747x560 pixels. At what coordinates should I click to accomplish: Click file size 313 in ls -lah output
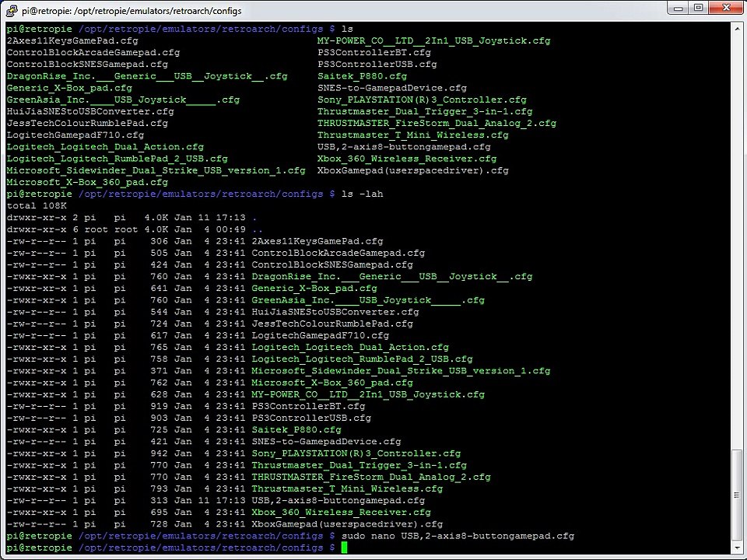click(x=159, y=500)
